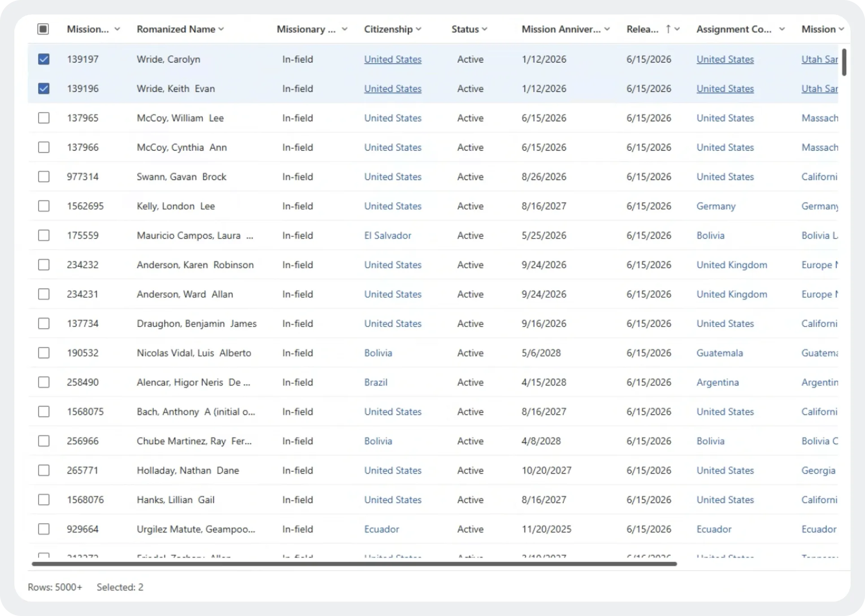Expand the Mission Anniver... column menu
The height and width of the screenshot is (616, 865).
(x=607, y=29)
